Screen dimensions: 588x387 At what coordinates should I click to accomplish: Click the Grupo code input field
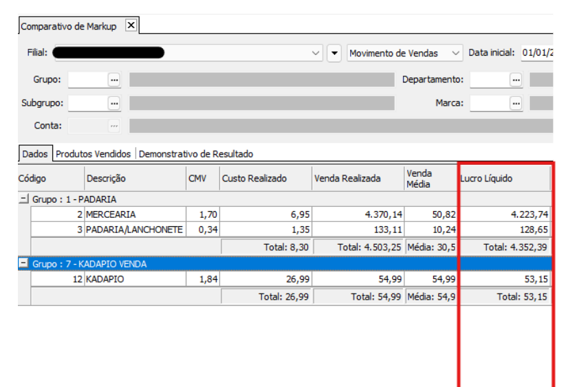click(87, 80)
